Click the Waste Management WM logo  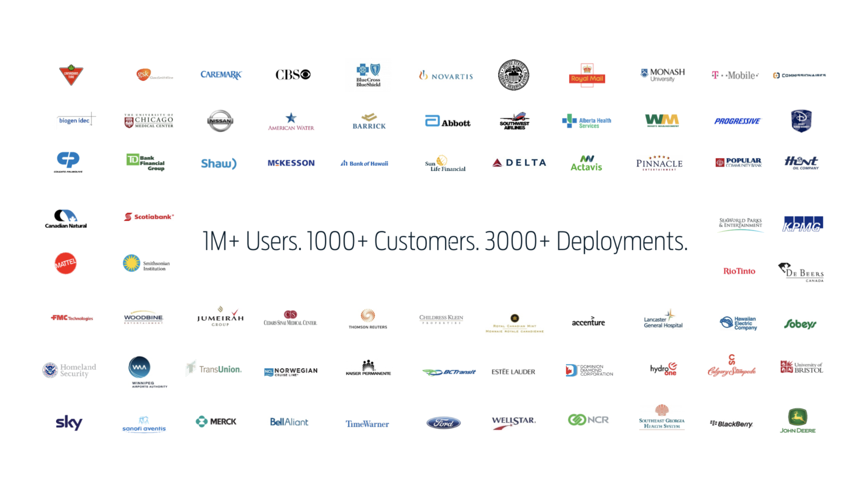pyautogui.click(x=662, y=120)
